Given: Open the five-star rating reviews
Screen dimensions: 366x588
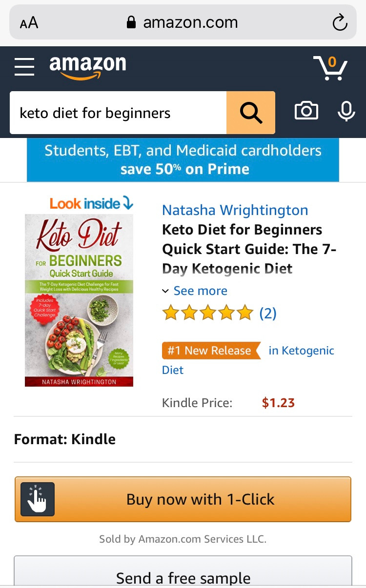Looking at the screenshot, I should pos(208,313).
